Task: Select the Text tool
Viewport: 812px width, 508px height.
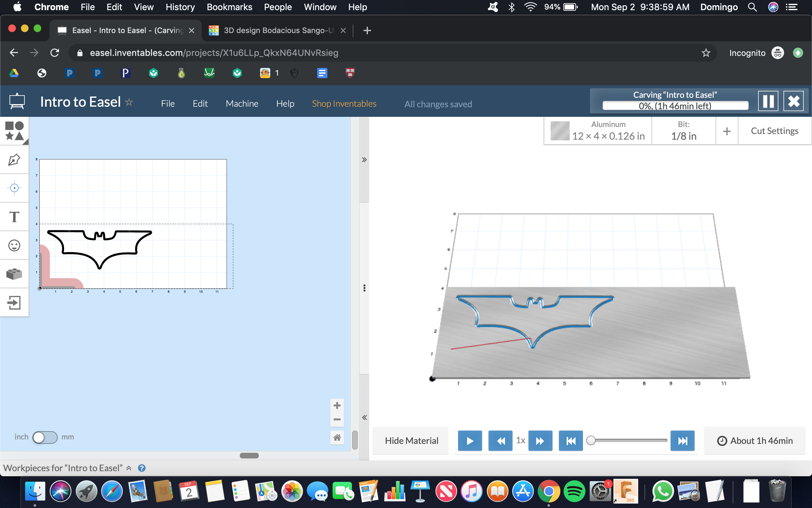Action: 14,217
